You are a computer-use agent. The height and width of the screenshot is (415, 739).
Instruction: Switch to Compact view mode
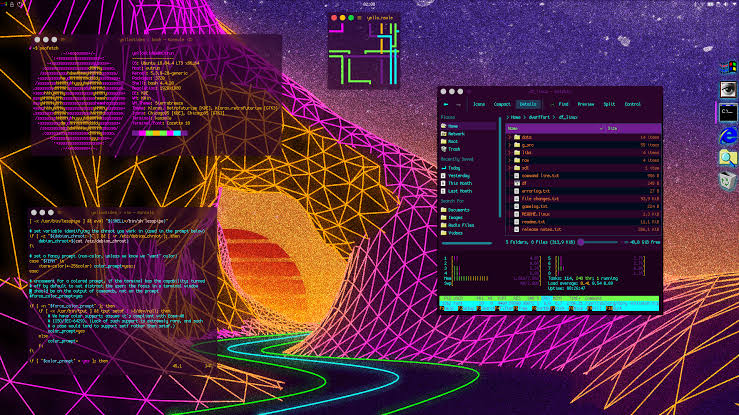(x=501, y=104)
